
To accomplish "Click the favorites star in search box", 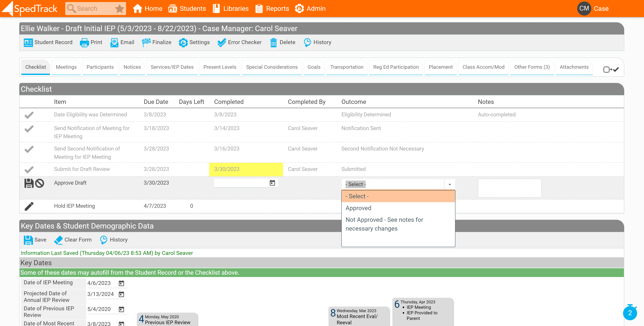I will point(119,9).
